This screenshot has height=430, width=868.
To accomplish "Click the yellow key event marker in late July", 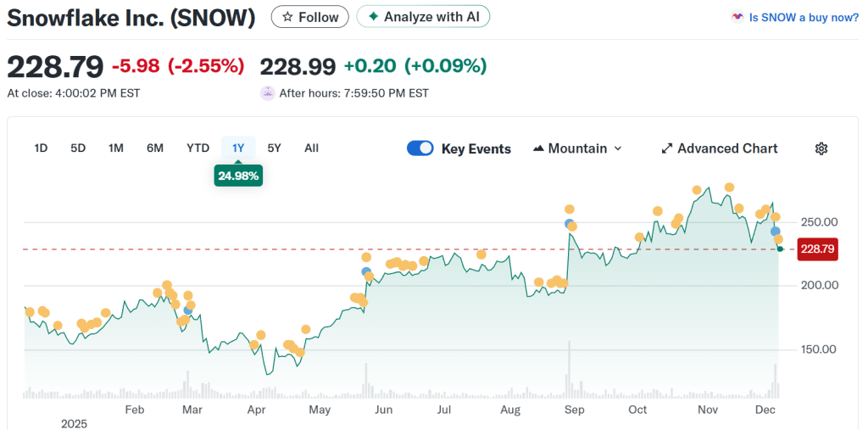I will tap(481, 254).
